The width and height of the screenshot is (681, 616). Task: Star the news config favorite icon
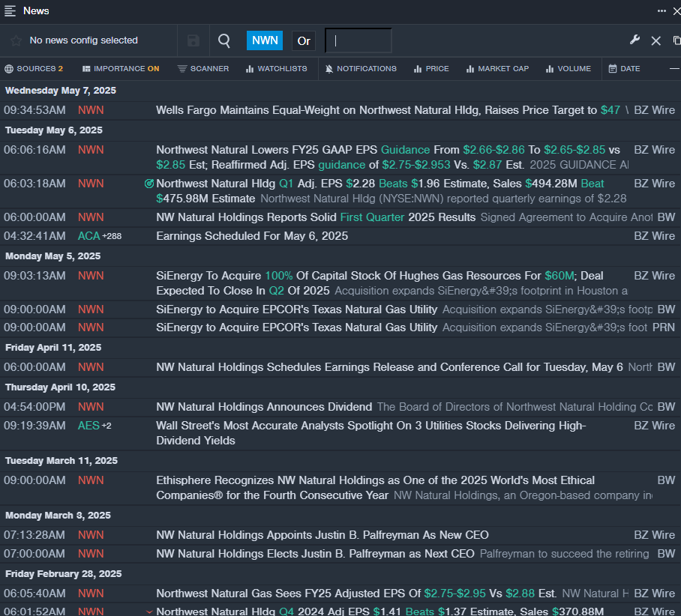click(16, 40)
